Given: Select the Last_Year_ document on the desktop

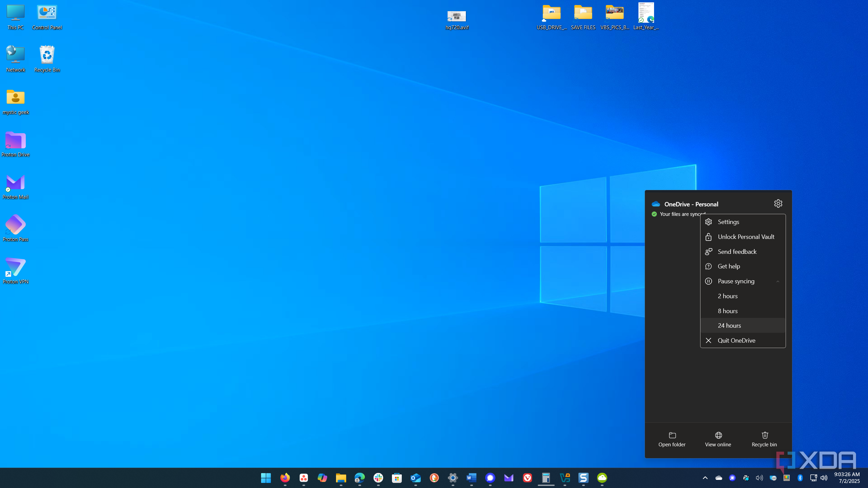Looking at the screenshot, I should (x=646, y=17).
